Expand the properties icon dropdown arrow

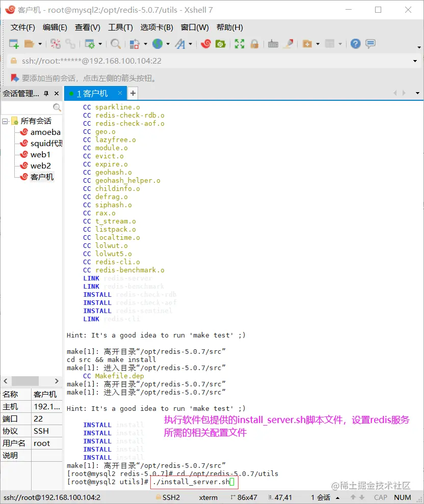click(100, 44)
